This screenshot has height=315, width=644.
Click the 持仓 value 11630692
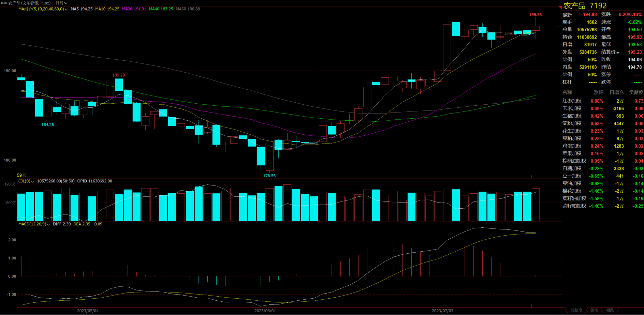point(587,37)
